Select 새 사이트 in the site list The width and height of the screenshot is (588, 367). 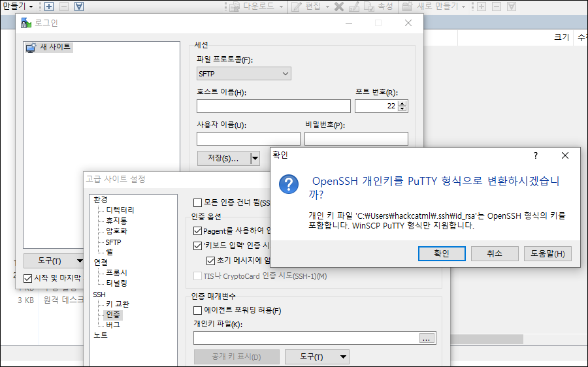click(x=49, y=47)
